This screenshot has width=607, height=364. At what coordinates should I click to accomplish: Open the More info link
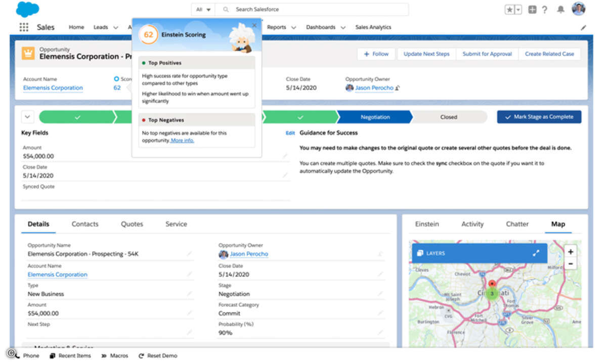[x=182, y=141]
